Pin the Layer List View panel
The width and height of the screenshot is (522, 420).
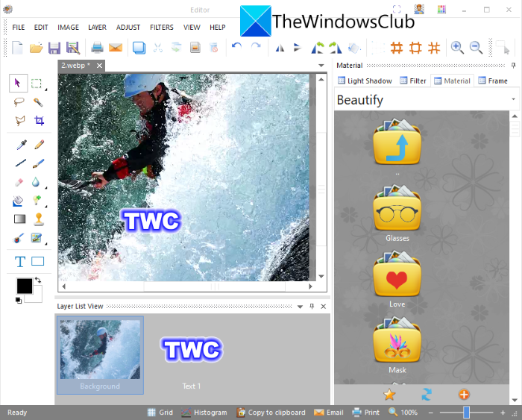[312, 306]
